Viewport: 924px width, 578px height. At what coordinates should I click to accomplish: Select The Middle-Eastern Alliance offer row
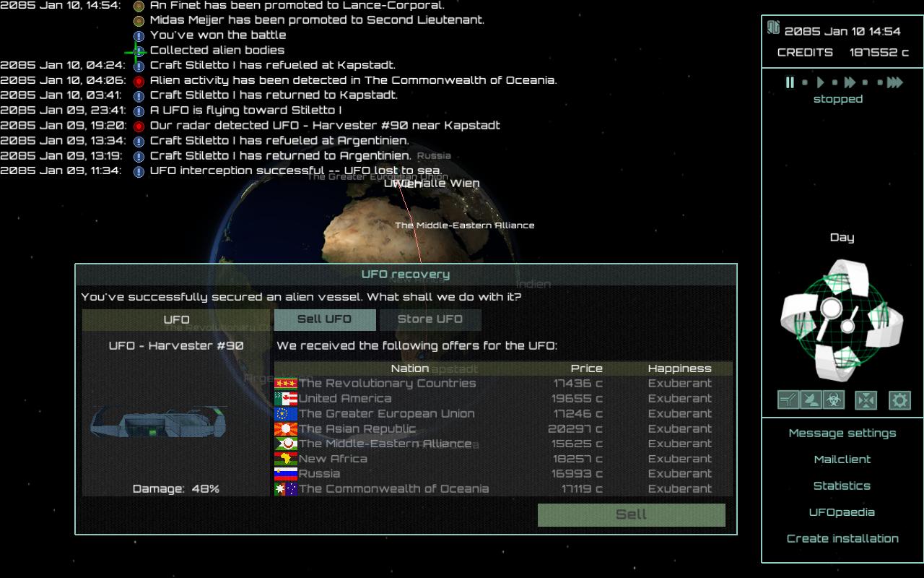(503, 444)
